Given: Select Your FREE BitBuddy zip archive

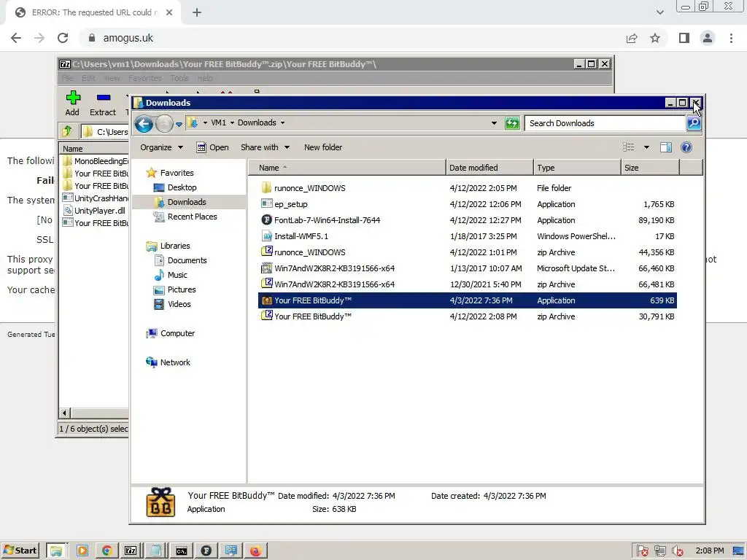Looking at the screenshot, I should coord(468,316).
